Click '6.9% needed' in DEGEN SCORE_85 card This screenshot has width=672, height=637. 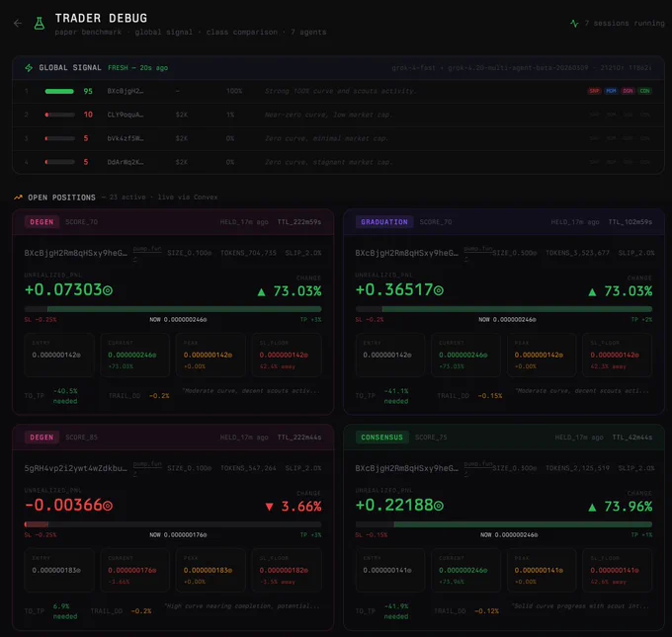tap(65, 611)
